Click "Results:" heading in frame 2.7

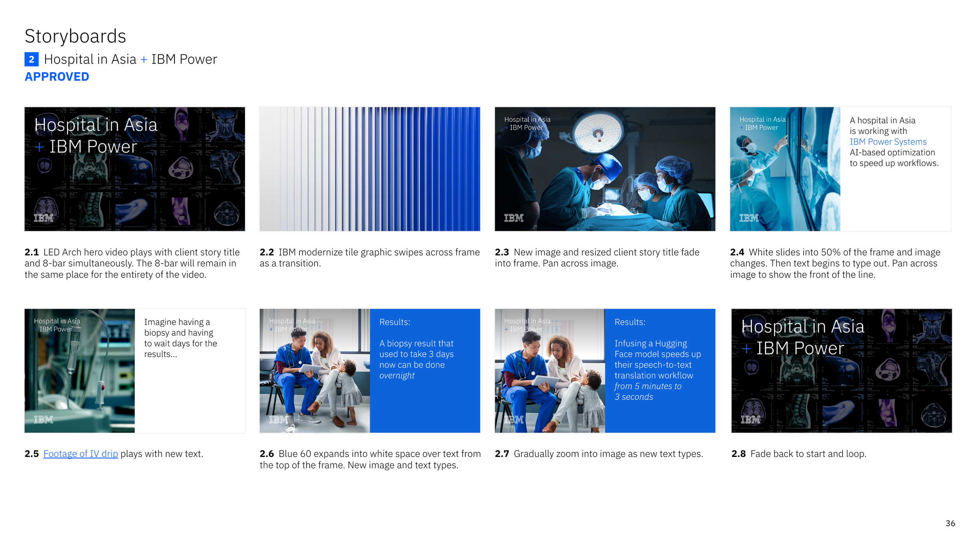click(630, 322)
